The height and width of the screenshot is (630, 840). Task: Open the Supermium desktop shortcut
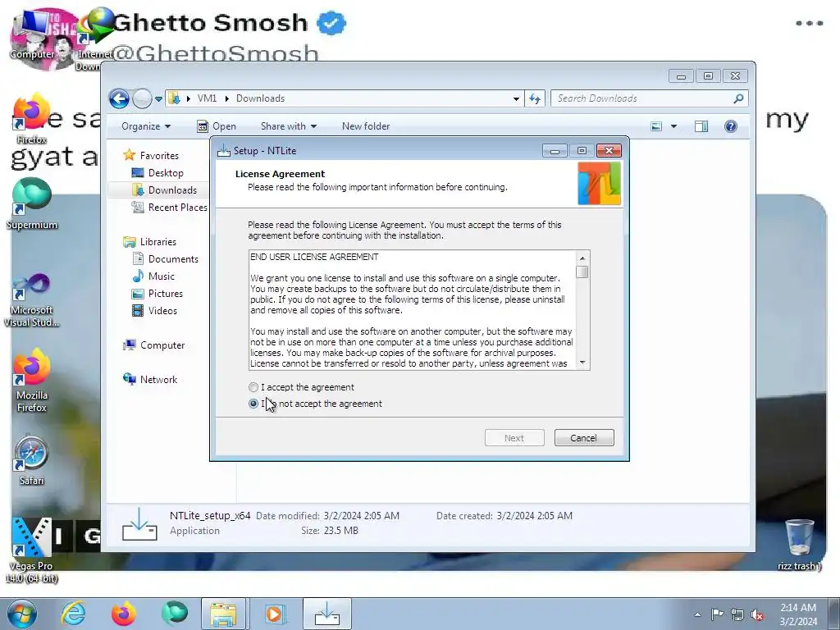point(32,204)
